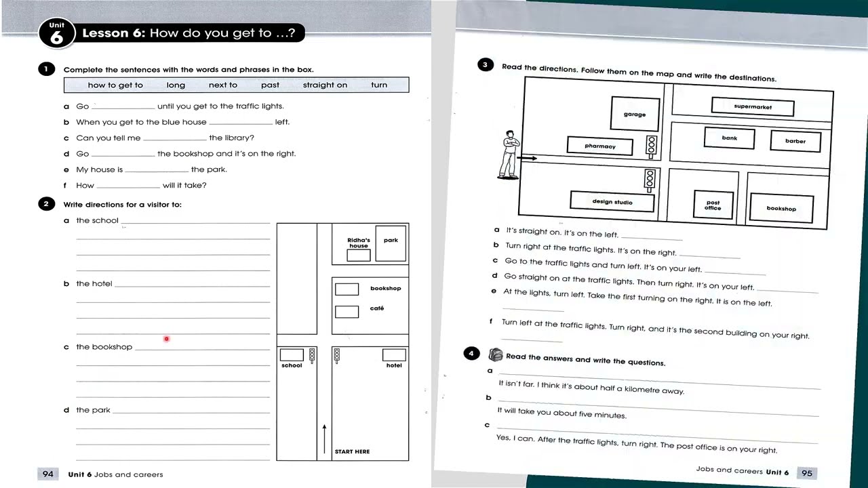Image resolution: width=868 pixels, height=488 pixels.
Task: Click the traffic light next to the school
Action: [x=312, y=356]
